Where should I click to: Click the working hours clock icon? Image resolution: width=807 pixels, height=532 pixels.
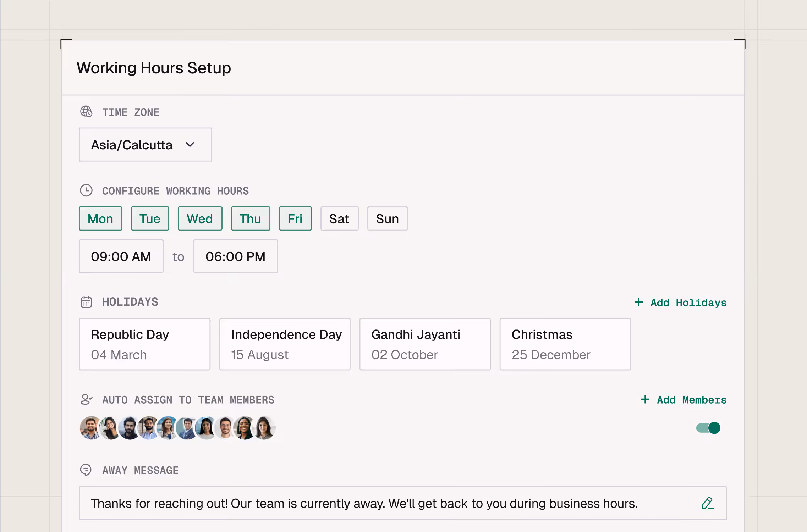tap(86, 190)
